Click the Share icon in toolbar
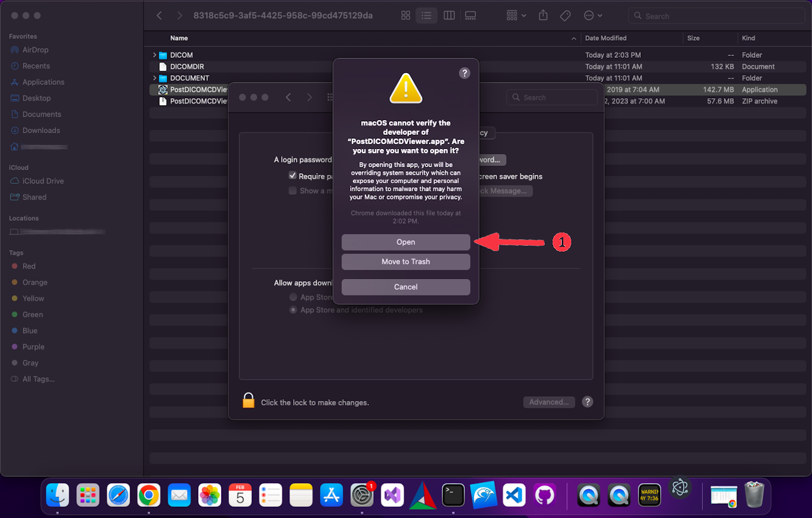 coord(543,15)
